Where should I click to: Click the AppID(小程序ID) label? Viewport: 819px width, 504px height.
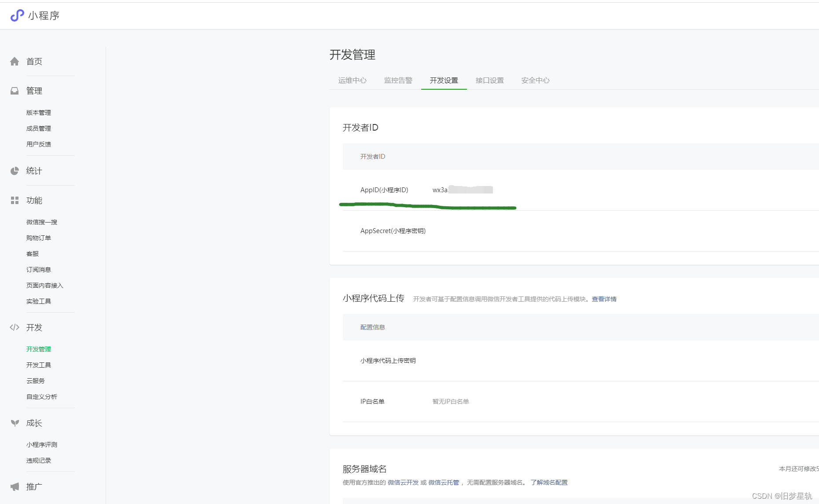[x=384, y=190]
